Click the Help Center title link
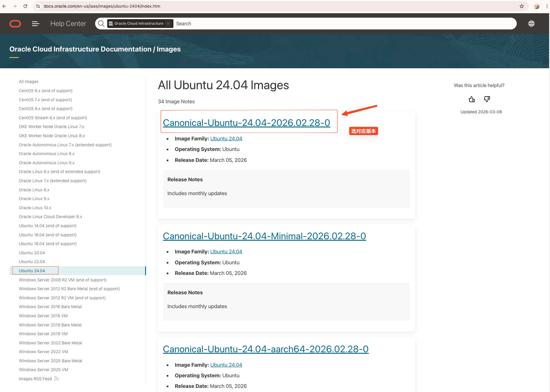Viewport: 550px width, 392px height. [x=68, y=24]
